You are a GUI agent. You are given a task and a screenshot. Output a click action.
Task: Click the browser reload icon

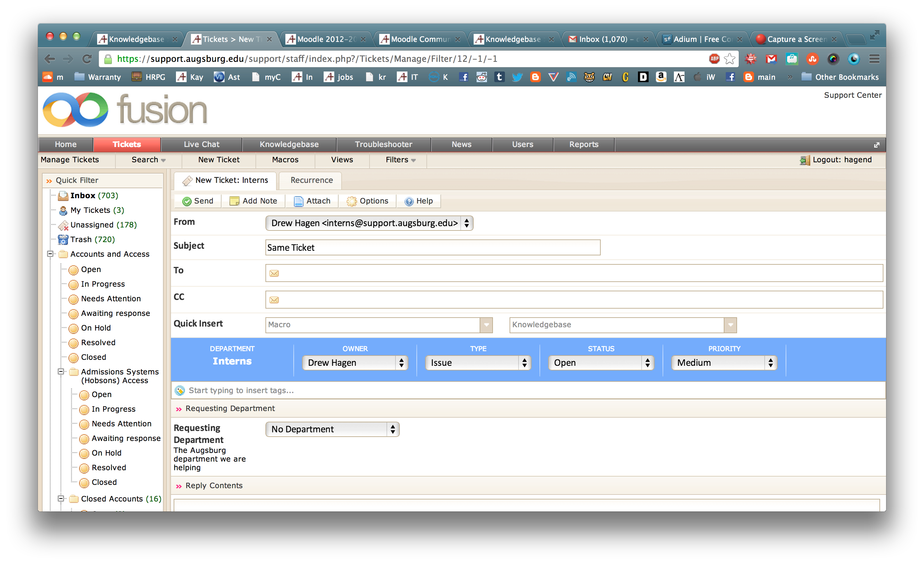click(87, 59)
